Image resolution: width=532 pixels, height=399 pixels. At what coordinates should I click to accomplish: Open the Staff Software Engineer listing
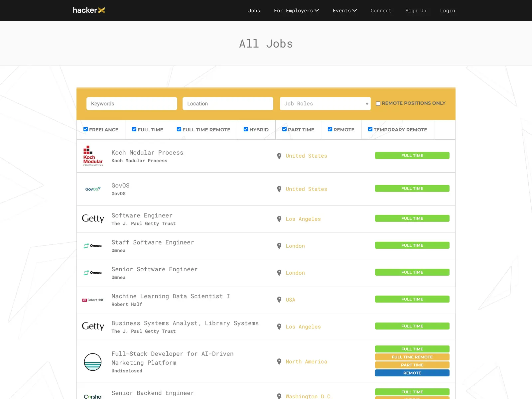(x=153, y=242)
